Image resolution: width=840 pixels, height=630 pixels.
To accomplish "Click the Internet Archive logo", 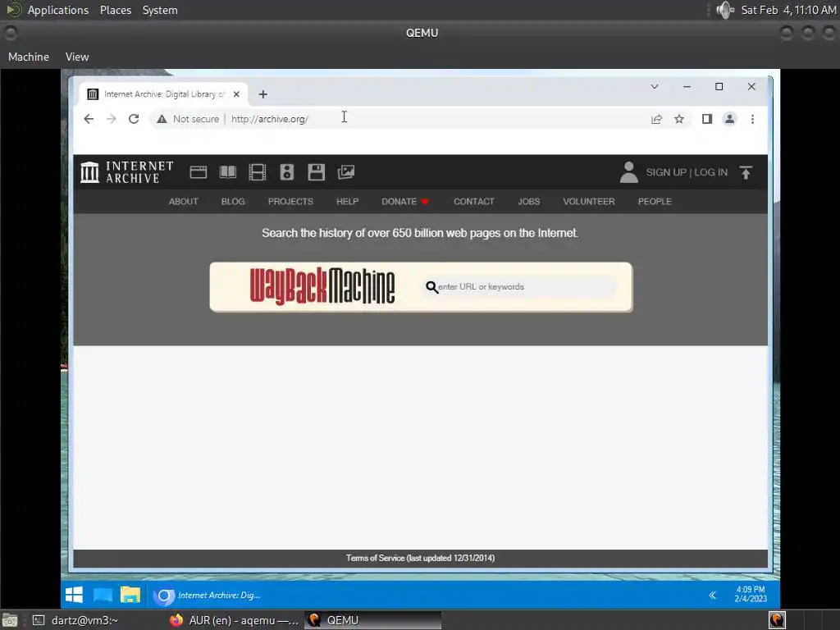I will click(x=127, y=172).
